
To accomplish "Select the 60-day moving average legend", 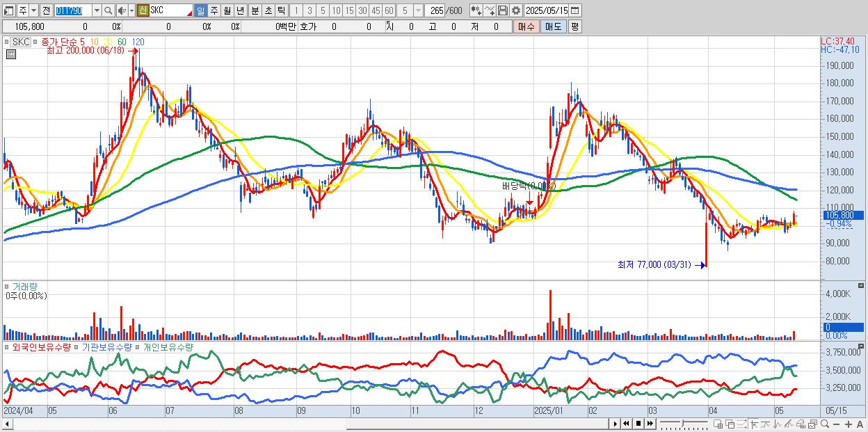I will pos(122,42).
